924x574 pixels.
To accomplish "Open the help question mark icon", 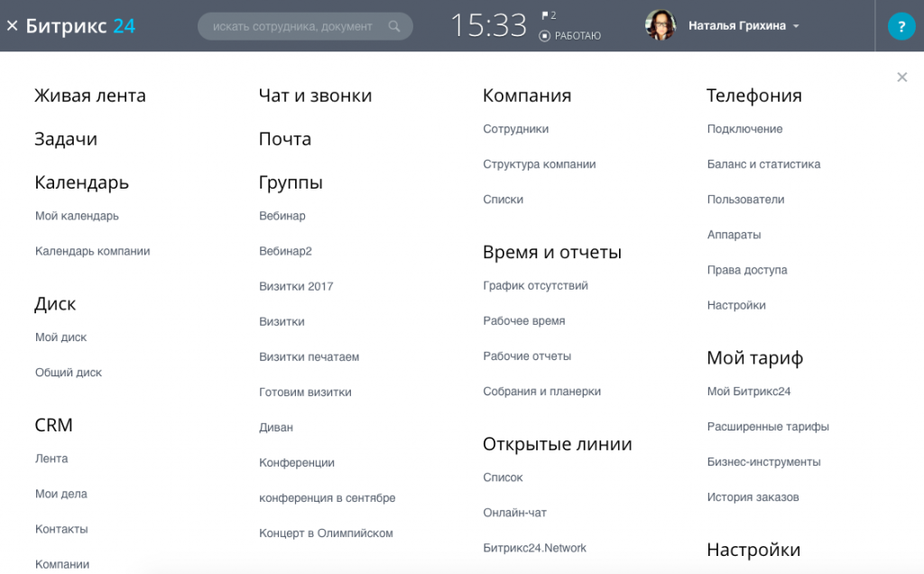I will 901,26.
